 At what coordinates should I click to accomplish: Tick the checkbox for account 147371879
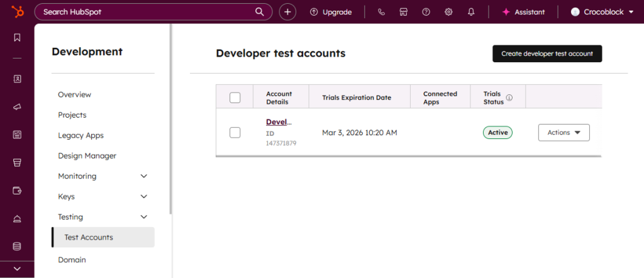(x=235, y=133)
